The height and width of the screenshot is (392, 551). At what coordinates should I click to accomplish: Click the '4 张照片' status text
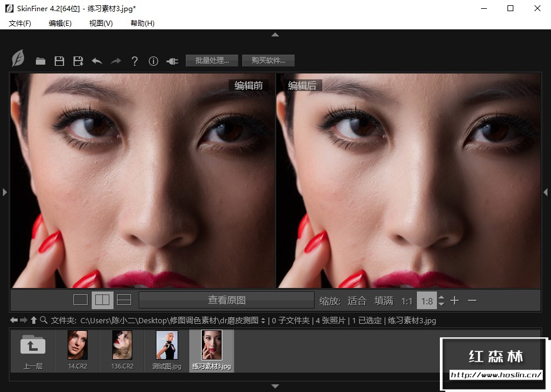[330, 320]
